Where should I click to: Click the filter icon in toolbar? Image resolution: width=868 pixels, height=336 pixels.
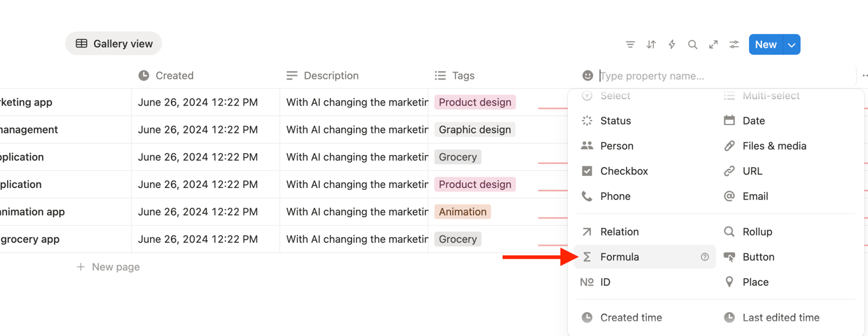(630, 44)
